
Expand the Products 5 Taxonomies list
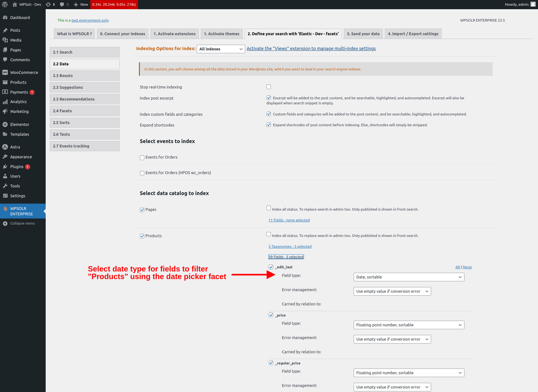click(290, 246)
